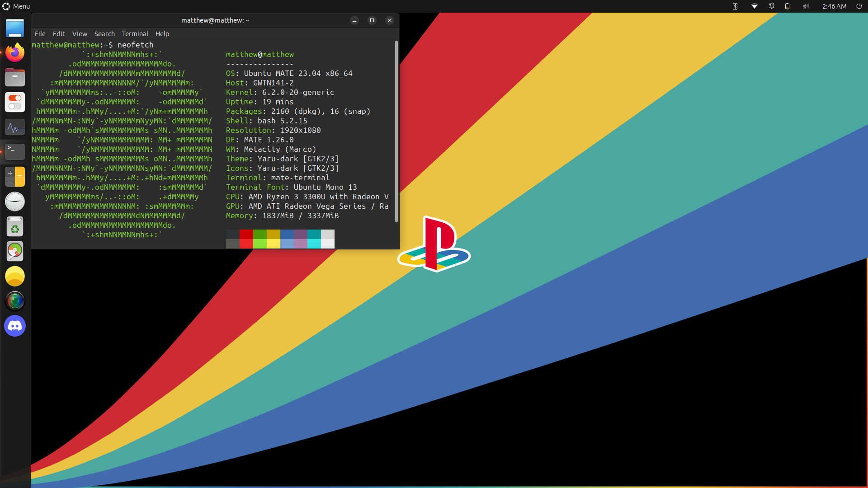Open the Edit menu in terminal
The width and height of the screenshot is (868, 488).
(x=59, y=34)
